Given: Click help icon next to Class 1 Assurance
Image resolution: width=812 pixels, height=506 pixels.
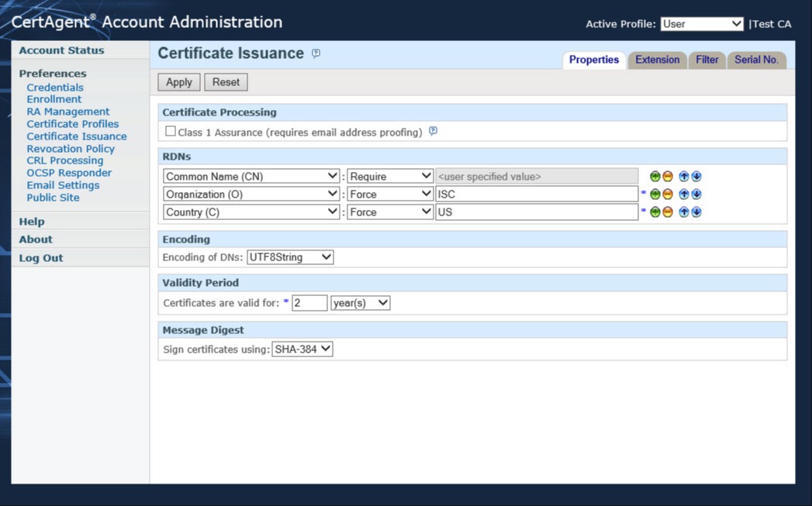Looking at the screenshot, I should [x=434, y=132].
